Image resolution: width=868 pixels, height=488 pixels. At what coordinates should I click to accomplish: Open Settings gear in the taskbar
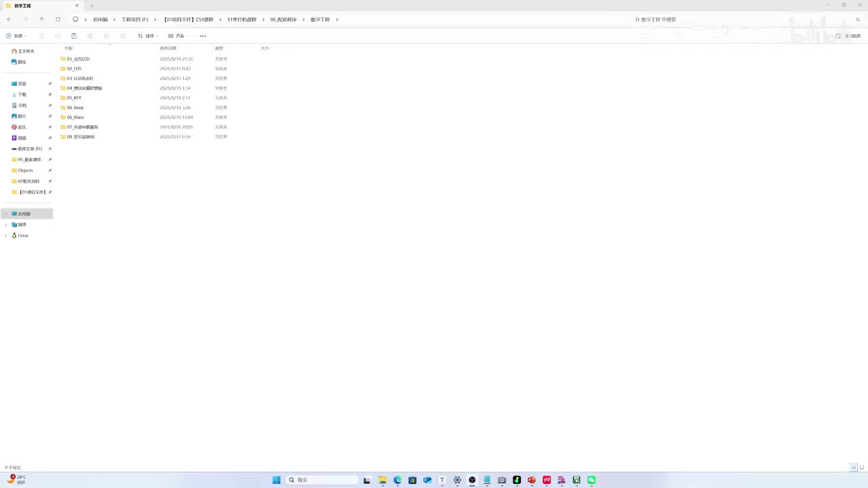[x=457, y=480]
